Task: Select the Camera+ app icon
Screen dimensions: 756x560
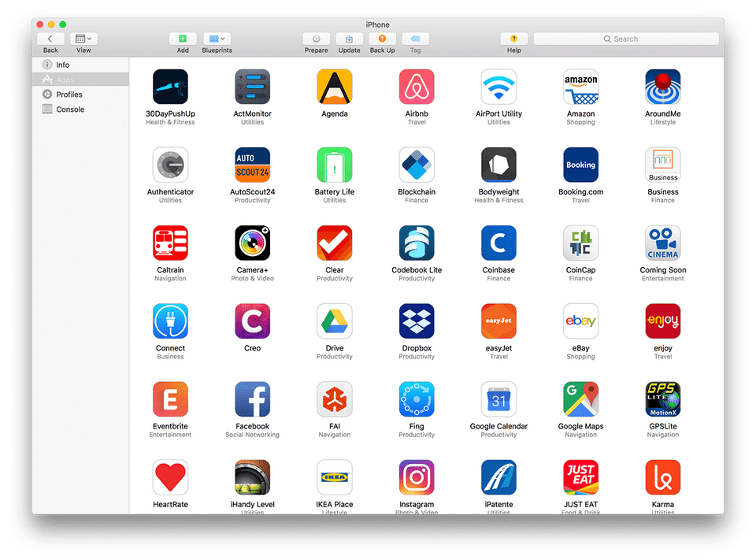Action: (x=252, y=243)
